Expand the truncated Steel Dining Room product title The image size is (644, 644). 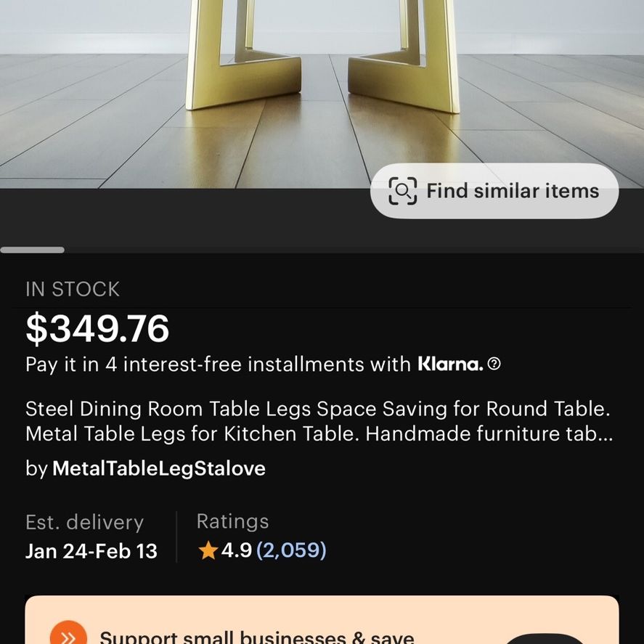(319, 421)
